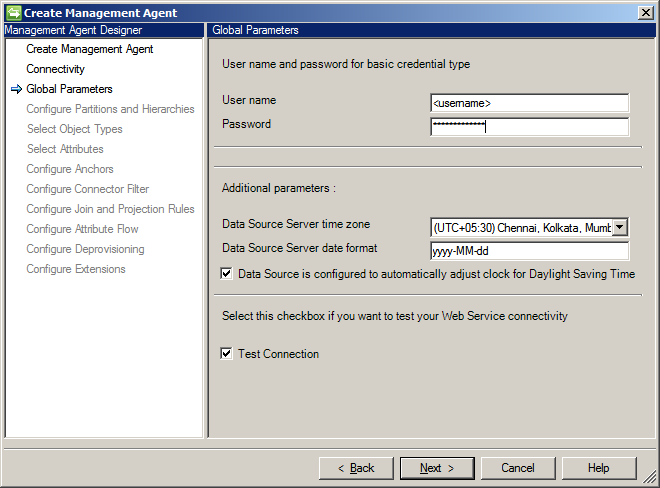The image size is (660, 488).
Task: Click the 'User name' label
Action: [249, 100]
